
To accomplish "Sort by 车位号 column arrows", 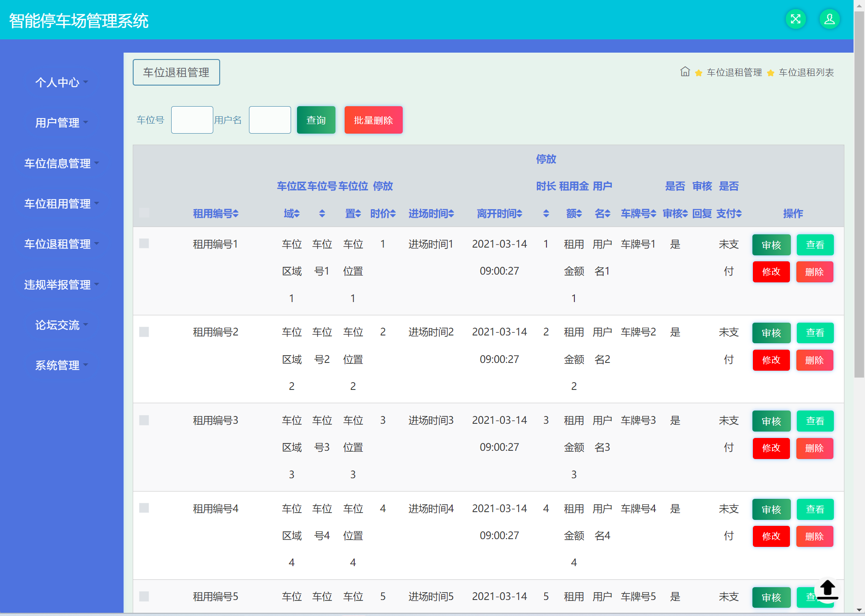I will tap(322, 213).
